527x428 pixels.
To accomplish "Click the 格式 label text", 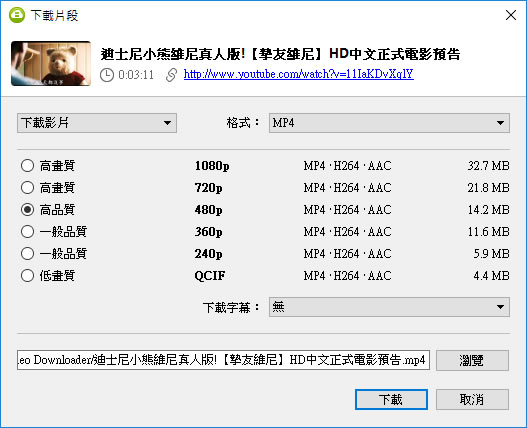I will (243, 123).
